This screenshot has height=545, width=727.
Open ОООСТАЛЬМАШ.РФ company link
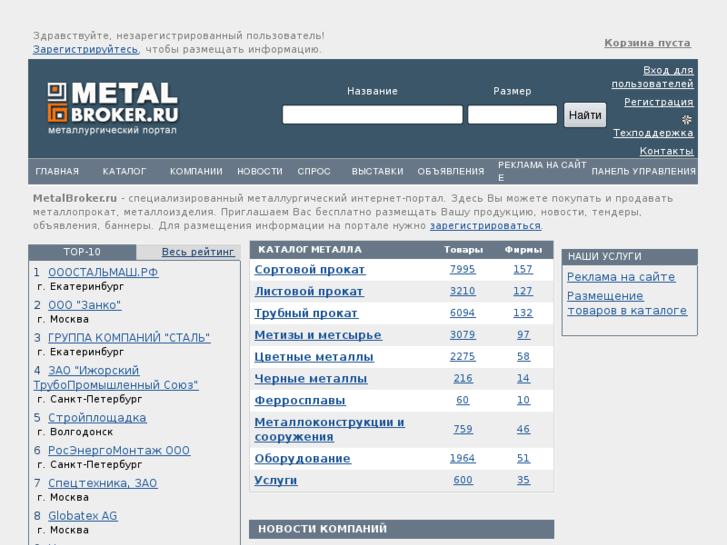click(x=103, y=272)
